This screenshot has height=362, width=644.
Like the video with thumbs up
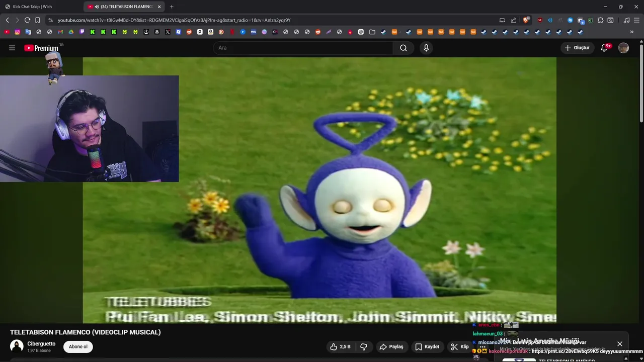(x=340, y=346)
